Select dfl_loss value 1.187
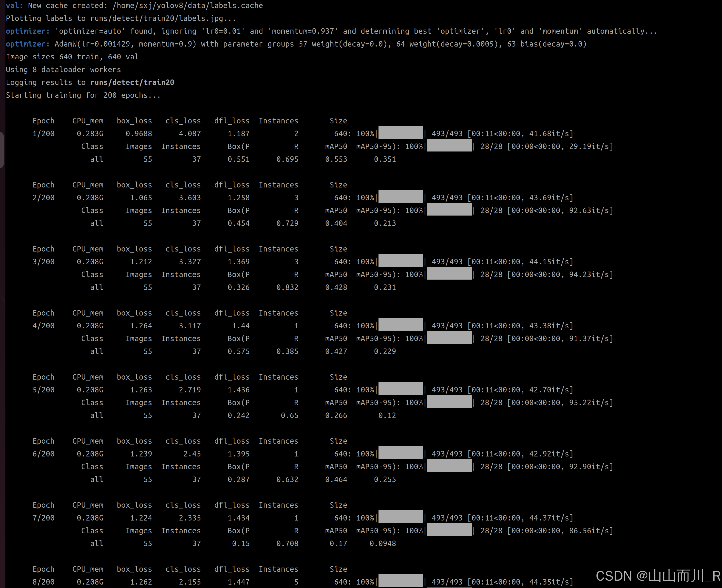Screen dimensions: 722x588 point(239,134)
